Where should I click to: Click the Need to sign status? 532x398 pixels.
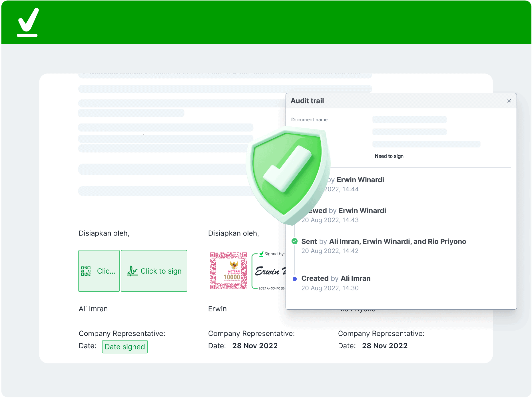point(389,156)
